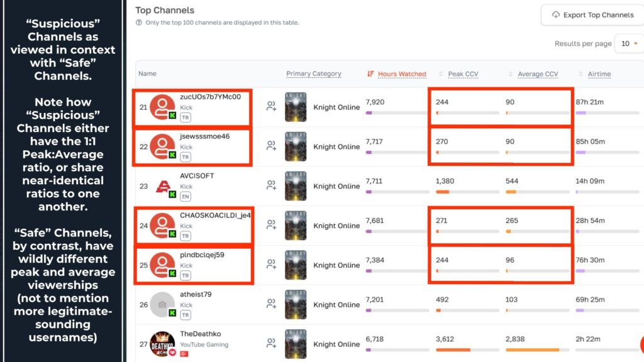Click the info icon below the Top Channels heading

pyautogui.click(x=139, y=22)
